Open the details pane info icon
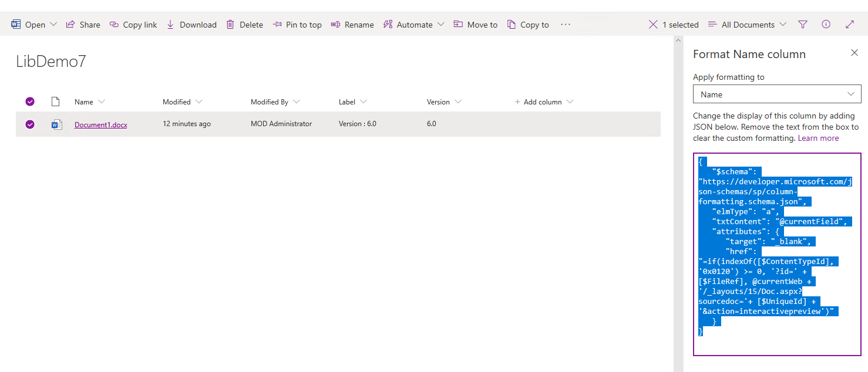 (826, 25)
